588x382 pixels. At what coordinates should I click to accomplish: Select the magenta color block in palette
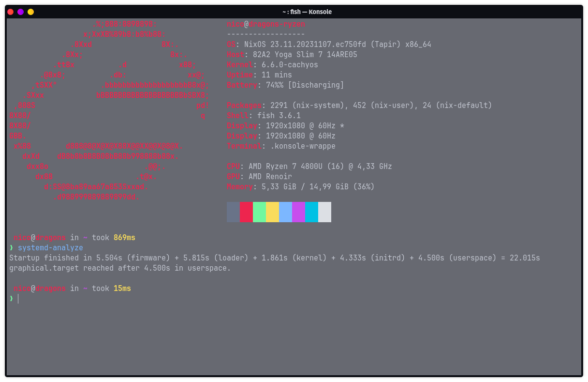pyautogui.click(x=298, y=212)
